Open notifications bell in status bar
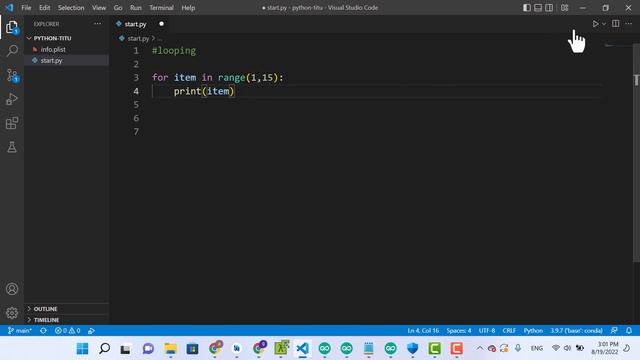This screenshot has height=360, width=640. (x=629, y=331)
